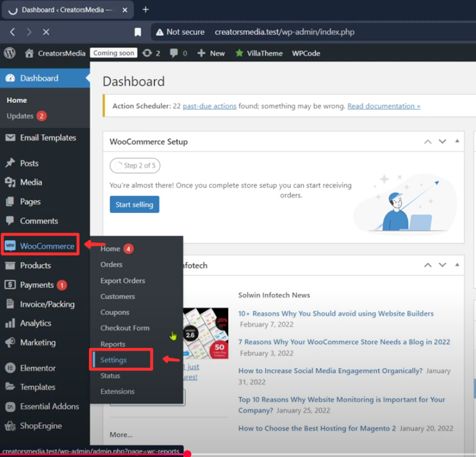The width and height of the screenshot is (476, 457).
Task: Click the More... text in the widget
Action: [x=121, y=435]
